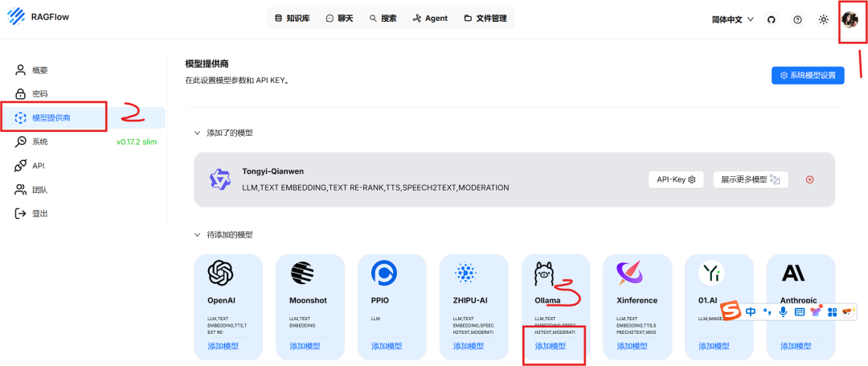Go to the 知识库 tab

293,19
